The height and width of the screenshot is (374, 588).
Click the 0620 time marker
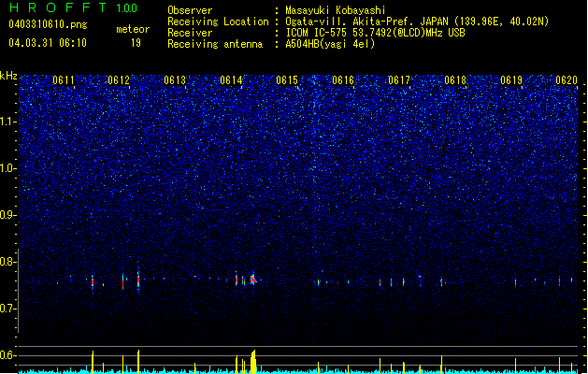pos(566,80)
